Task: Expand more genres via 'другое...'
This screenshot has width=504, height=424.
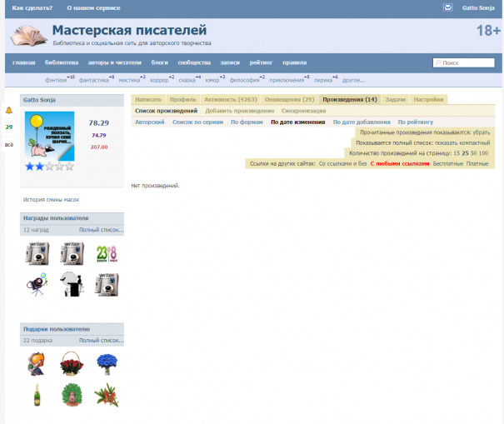Action: pyautogui.click(x=354, y=80)
